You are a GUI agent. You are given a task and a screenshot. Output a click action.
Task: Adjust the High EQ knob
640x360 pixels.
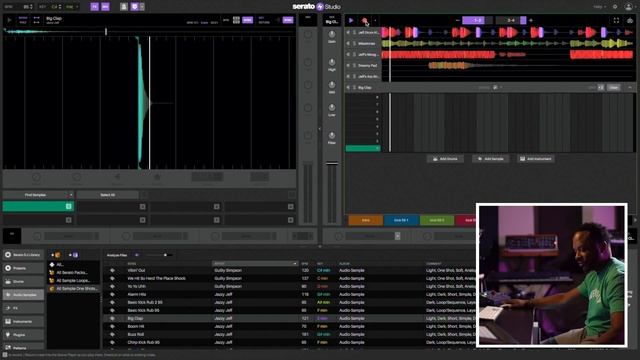pyautogui.click(x=332, y=62)
